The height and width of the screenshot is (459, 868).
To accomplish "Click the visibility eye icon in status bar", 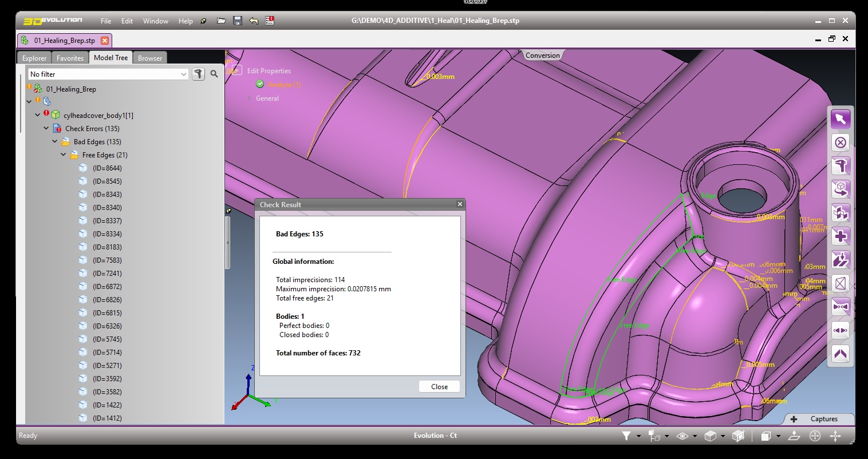I will coord(682,436).
